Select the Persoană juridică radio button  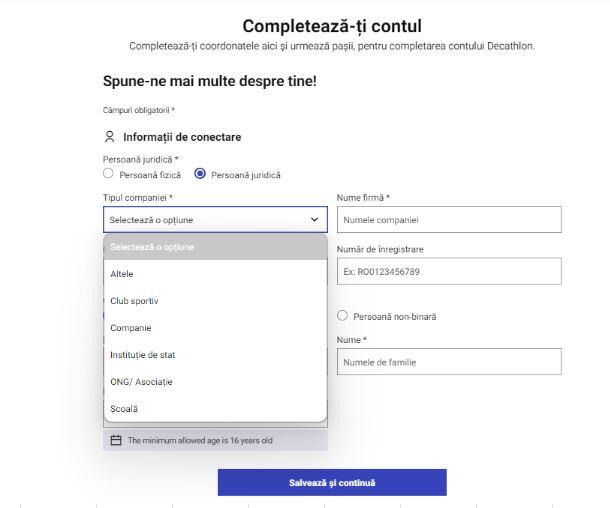click(x=200, y=173)
